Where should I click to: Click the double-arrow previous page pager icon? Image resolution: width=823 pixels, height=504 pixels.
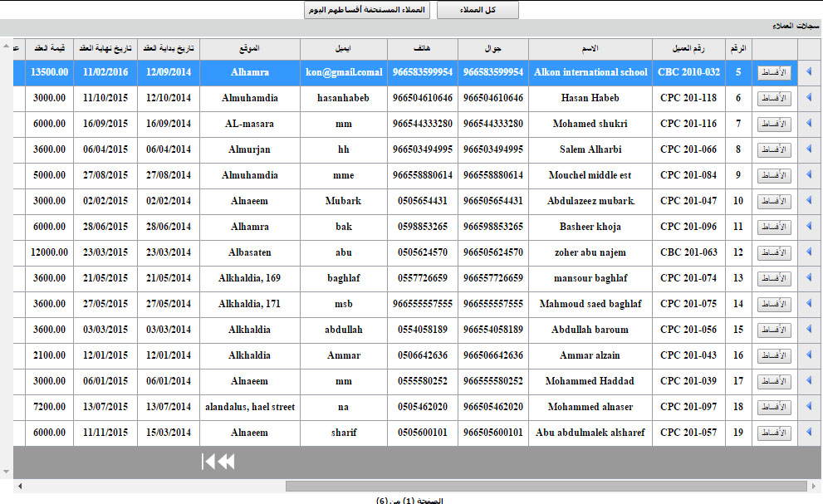(x=225, y=462)
